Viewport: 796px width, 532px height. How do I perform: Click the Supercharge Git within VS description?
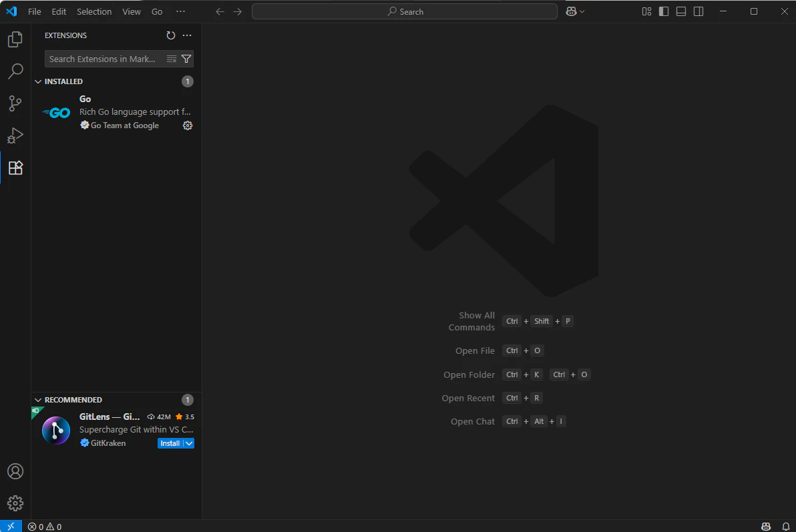pyautogui.click(x=136, y=429)
